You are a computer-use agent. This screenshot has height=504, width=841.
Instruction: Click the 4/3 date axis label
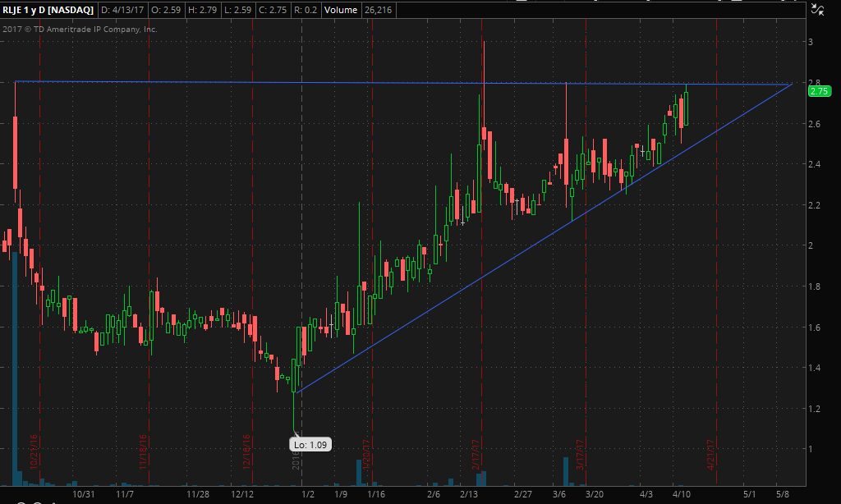click(646, 494)
